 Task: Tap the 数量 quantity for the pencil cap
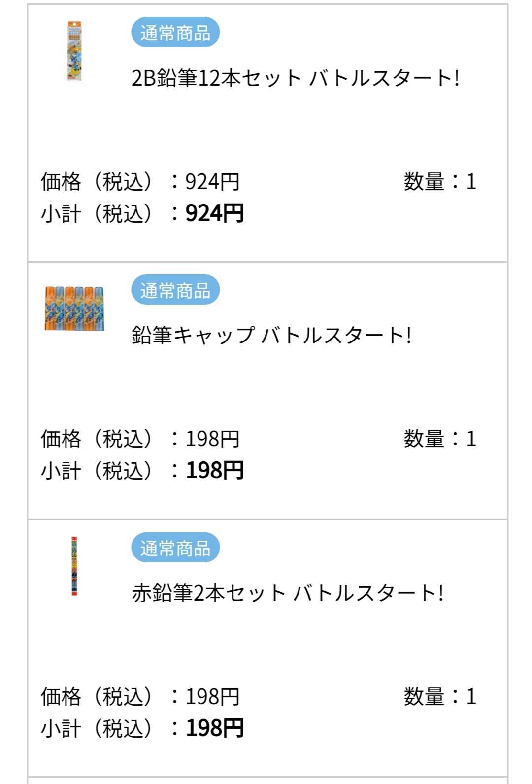point(440,439)
